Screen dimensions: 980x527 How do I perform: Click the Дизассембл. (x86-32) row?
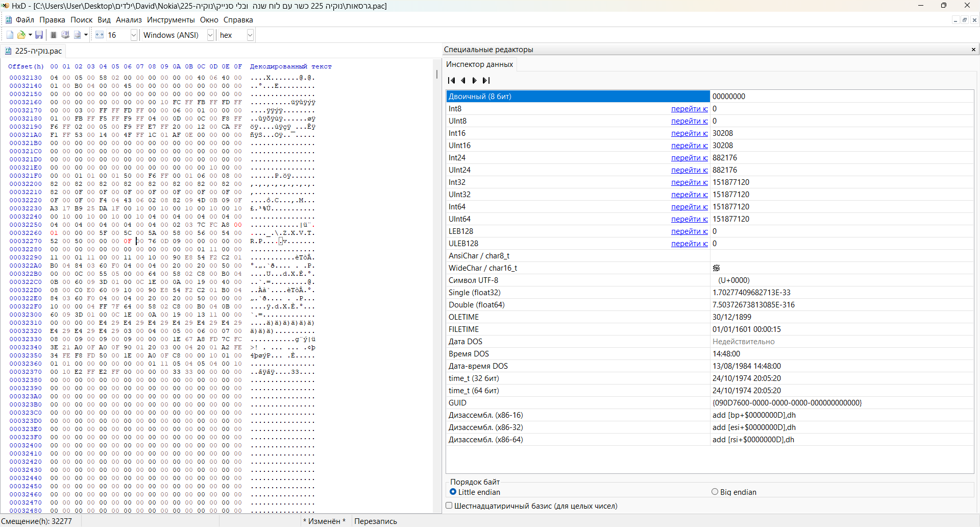[x=710, y=427]
